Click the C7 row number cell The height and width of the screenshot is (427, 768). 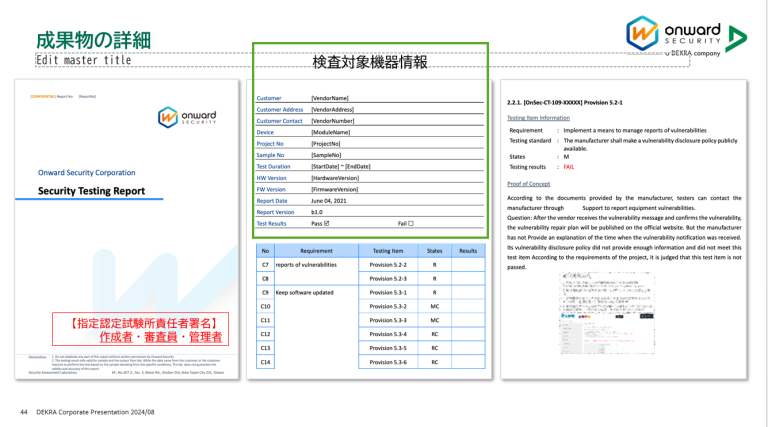click(x=265, y=265)
